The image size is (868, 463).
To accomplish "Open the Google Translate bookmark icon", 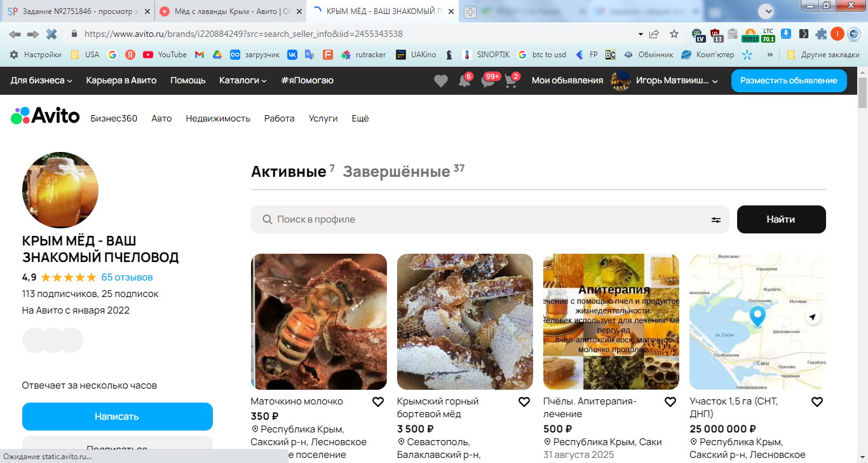I will pos(309,55).
